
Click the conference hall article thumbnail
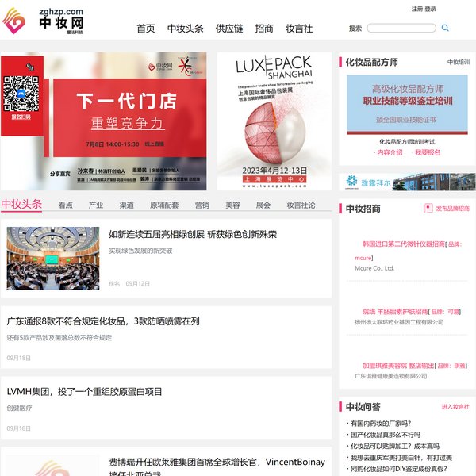click(x=53, y=258)
